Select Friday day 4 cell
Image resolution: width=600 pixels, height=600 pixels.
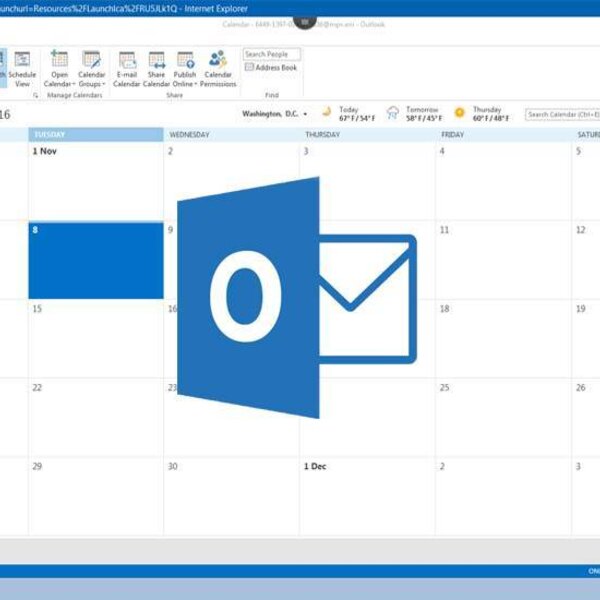tap(503, 181)
